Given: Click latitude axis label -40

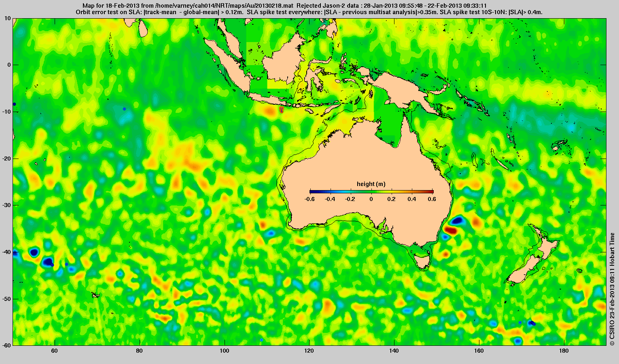Looking at the screenshot, I should pyautogui.click(x=7, y=252).
